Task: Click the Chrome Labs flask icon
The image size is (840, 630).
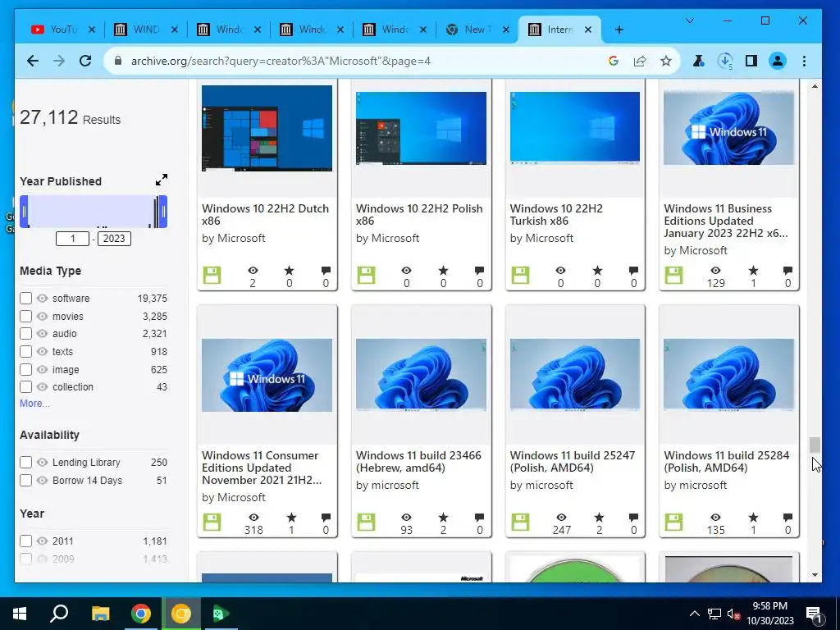Action: 698,61
